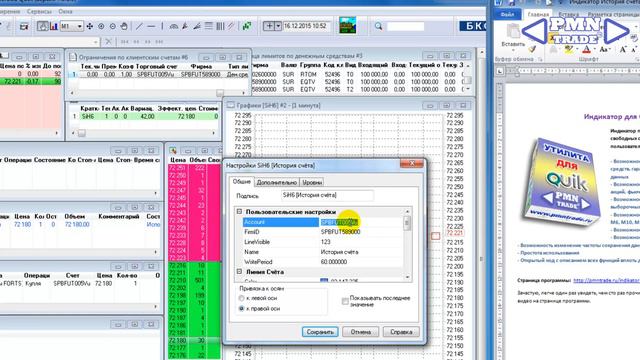Click the zoom in chart icon
Image resolution: width=640 pixels, height=360 pixels.
101,26
